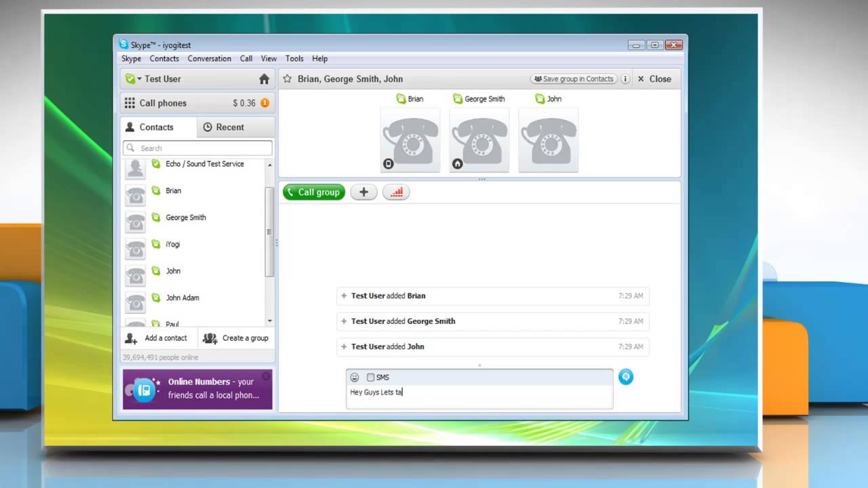Click the home badge on George Smith's avatar
Image resolution: width=868 pixels, height=488 pixels.
458,163
